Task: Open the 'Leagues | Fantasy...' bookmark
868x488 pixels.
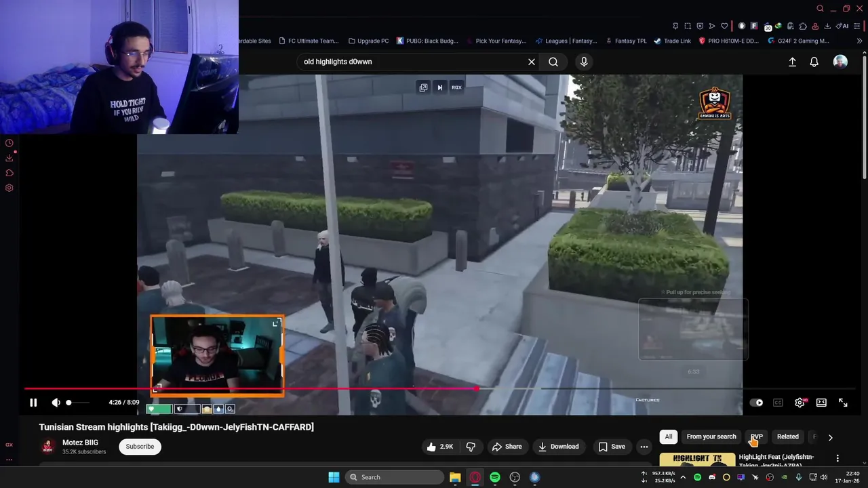Action: pos(567,41)
